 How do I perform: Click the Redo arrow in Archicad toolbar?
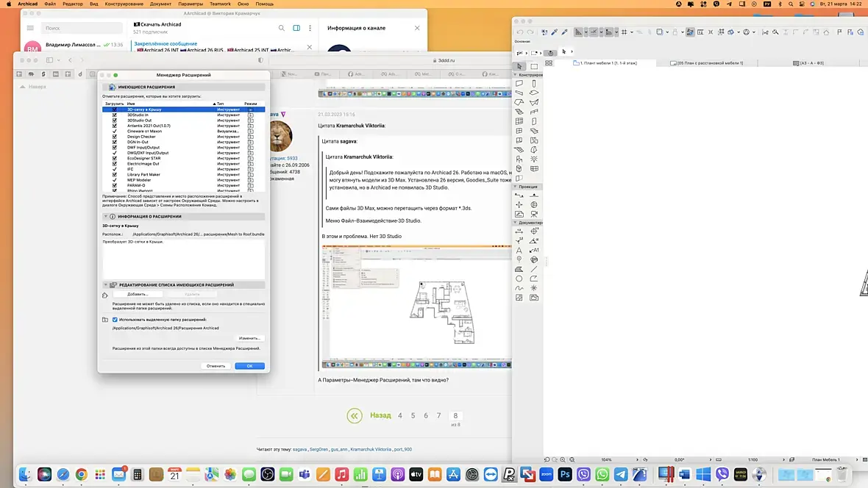point(530,32)
